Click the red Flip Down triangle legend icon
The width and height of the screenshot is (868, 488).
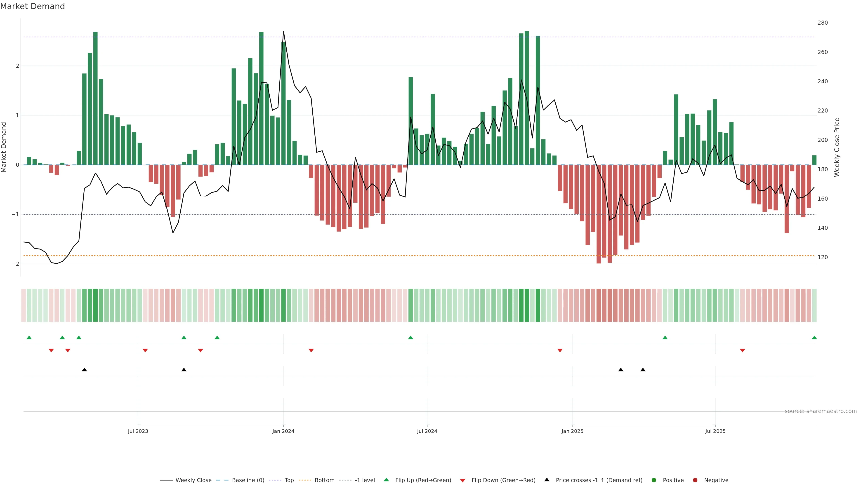(x=463, y=480)
